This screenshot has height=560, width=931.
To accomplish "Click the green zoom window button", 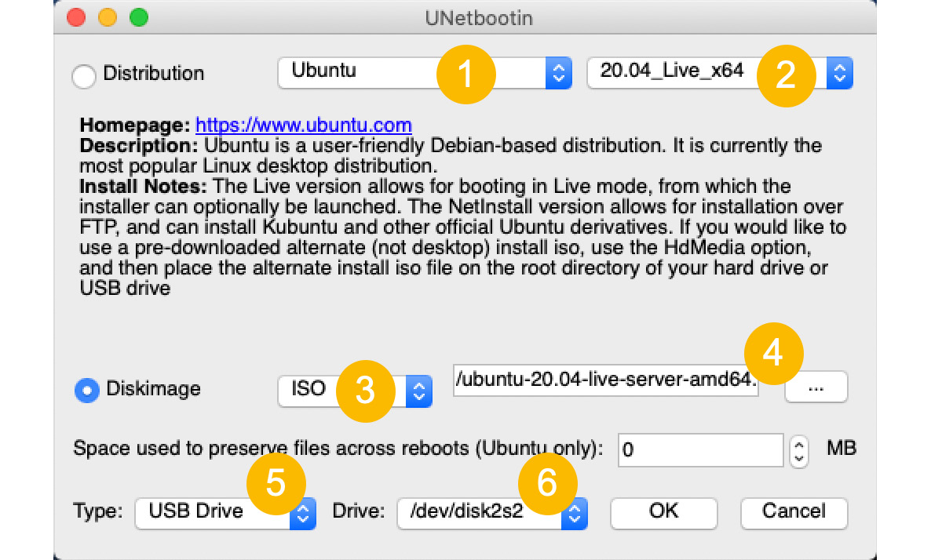I will (139, 18).
